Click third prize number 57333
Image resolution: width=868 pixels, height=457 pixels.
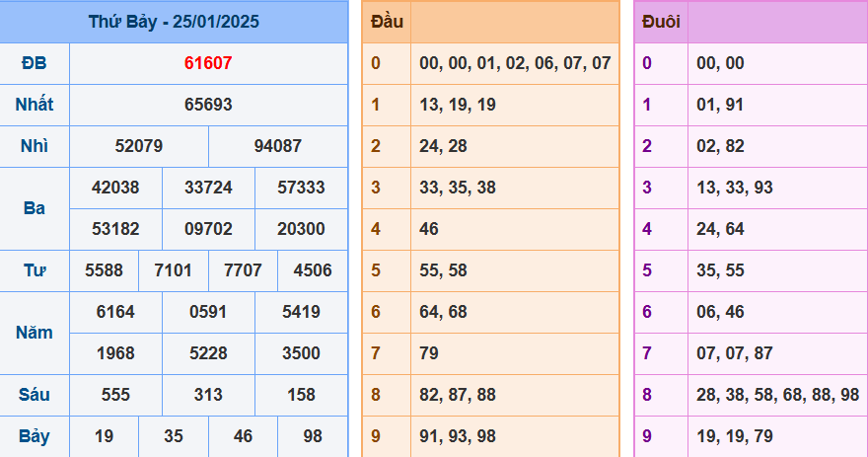301,188
